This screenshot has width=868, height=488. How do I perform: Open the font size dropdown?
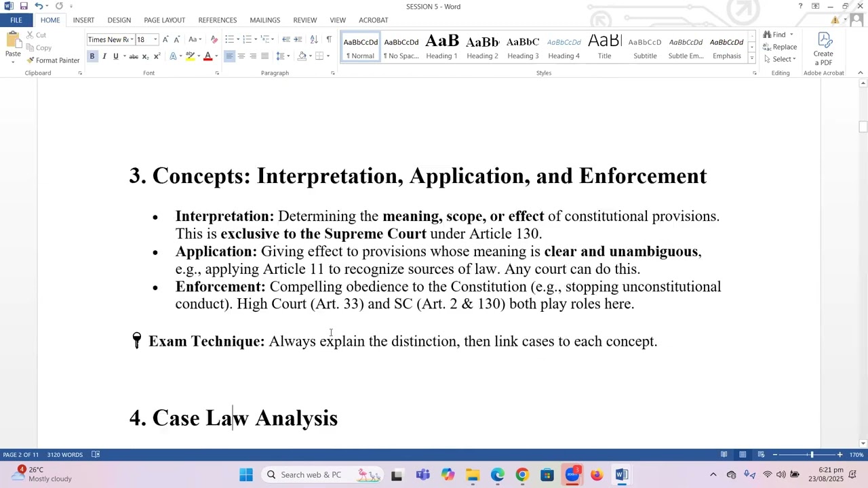point(155,40)
